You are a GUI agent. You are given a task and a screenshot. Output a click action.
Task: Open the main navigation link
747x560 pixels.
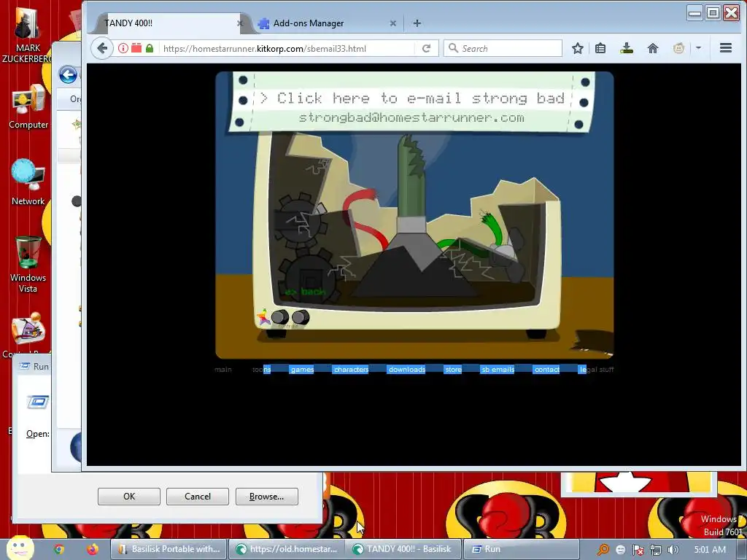click(223, 369)
